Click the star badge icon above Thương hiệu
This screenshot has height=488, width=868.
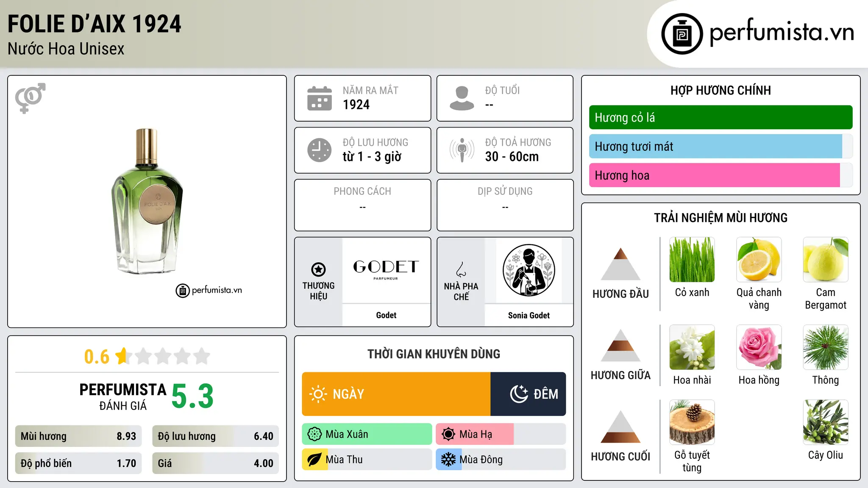pyautogui.click(x=318, y=269)
